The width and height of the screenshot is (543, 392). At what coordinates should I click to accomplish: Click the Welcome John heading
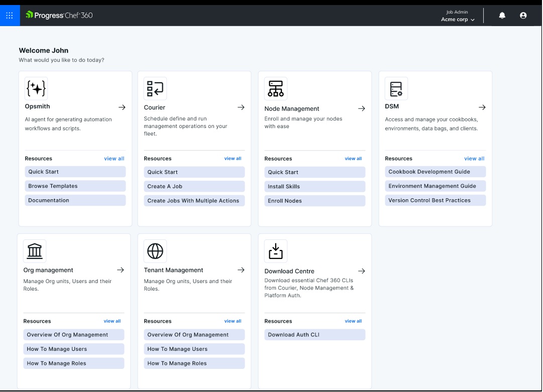44,51
